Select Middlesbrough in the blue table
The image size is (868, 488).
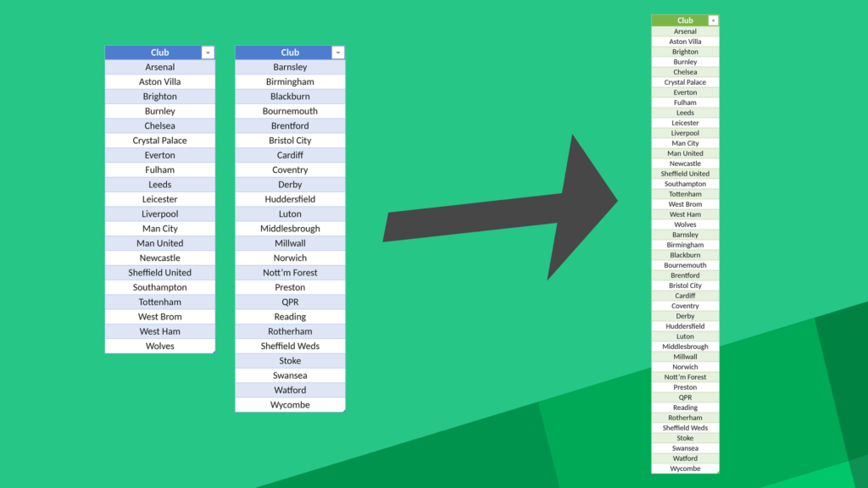[x=290, y=229]
